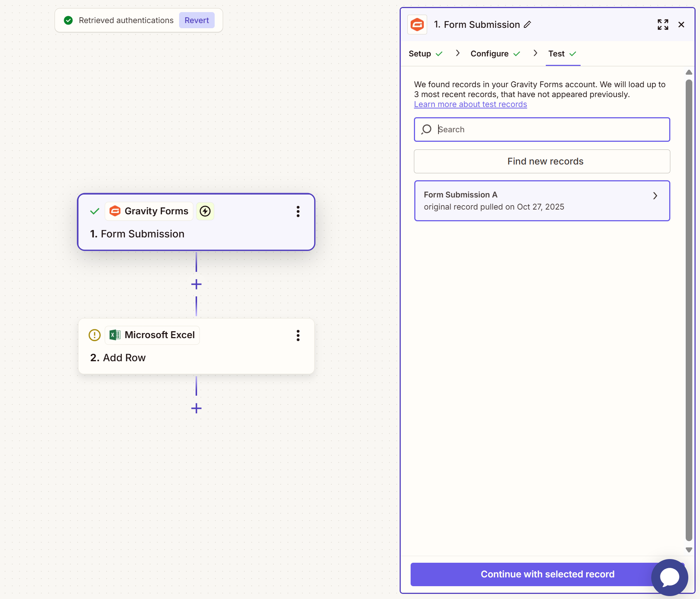Image resolution: width=700 pixels, height=599 pixels.
Task: Click the Gravity Forms app icon on step 1
Action: coord(115,211)
